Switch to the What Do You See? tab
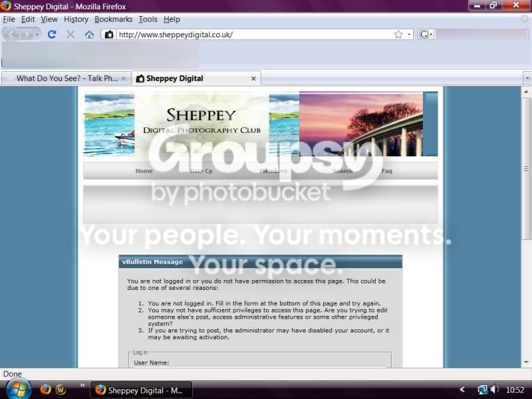The image size is (532, 399). coord(67,78)
